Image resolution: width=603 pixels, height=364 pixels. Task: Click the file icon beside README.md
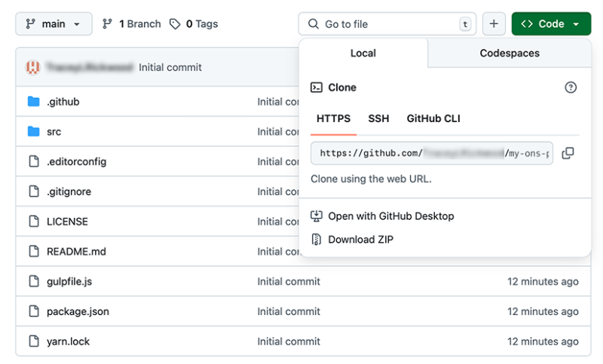[x=34, y=252]
